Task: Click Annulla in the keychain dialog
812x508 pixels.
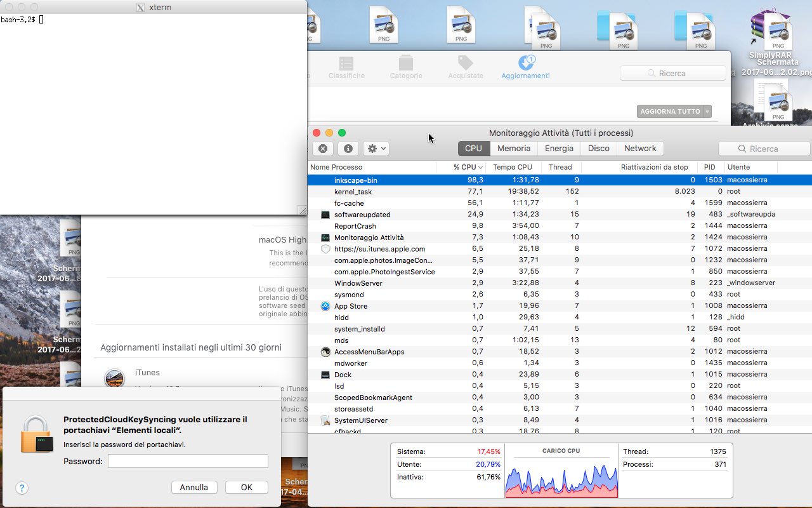Action: click(194, 488)
